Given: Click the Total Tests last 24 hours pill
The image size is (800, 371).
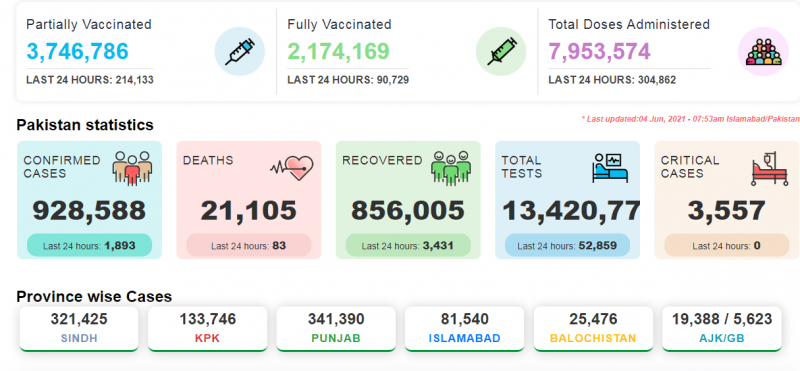Looking at the screenshot, I should pos(567,245).
